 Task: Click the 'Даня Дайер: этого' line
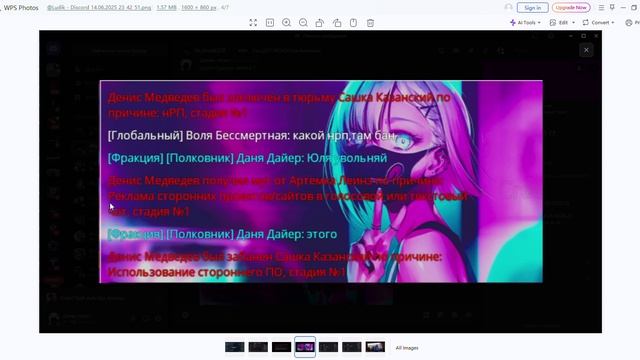222,234
